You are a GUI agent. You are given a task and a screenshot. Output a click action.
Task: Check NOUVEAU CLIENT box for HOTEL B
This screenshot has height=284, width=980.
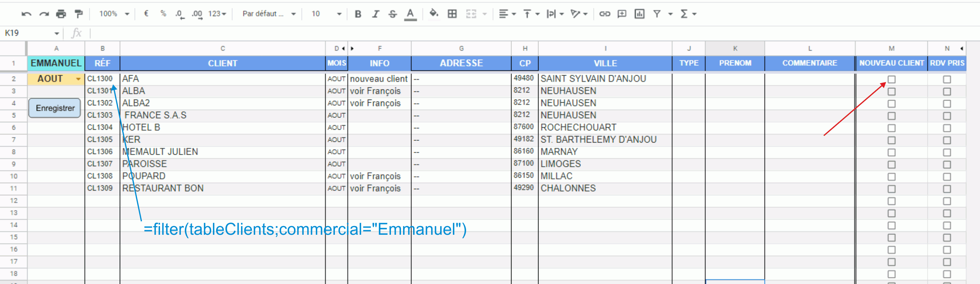(891, 128)
